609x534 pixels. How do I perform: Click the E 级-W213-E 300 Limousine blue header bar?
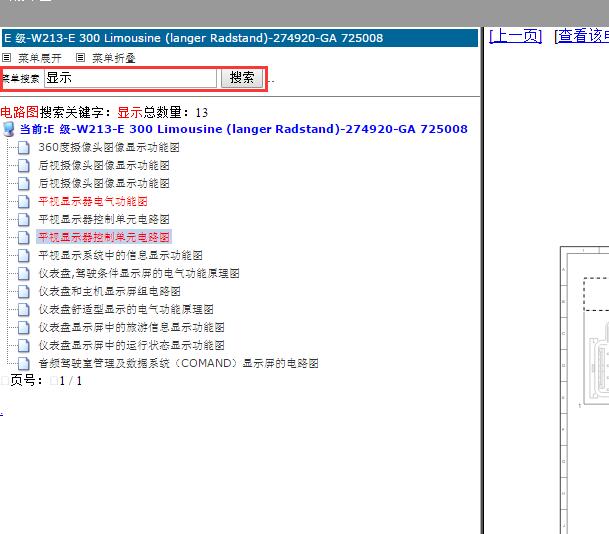[x=240, y=38]
